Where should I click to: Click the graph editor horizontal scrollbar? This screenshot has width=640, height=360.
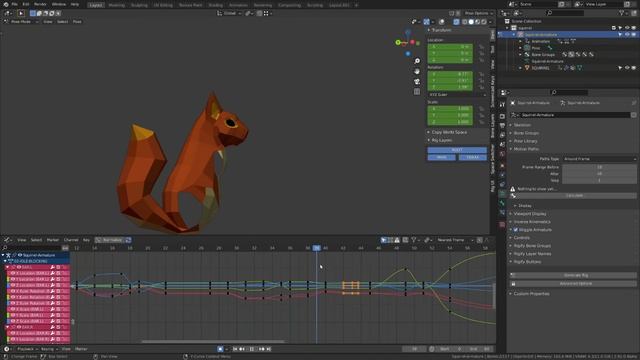[x=212, y=342]
